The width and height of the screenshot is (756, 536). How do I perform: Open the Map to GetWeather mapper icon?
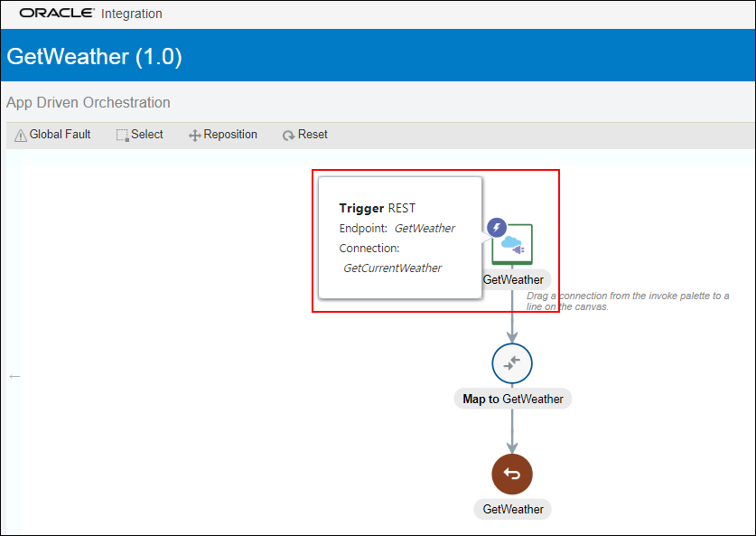point(512,363)
